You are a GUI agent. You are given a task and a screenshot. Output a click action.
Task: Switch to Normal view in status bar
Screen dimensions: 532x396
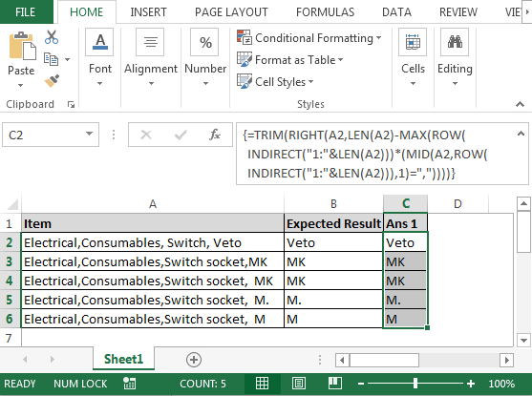(x=262, y=384)
